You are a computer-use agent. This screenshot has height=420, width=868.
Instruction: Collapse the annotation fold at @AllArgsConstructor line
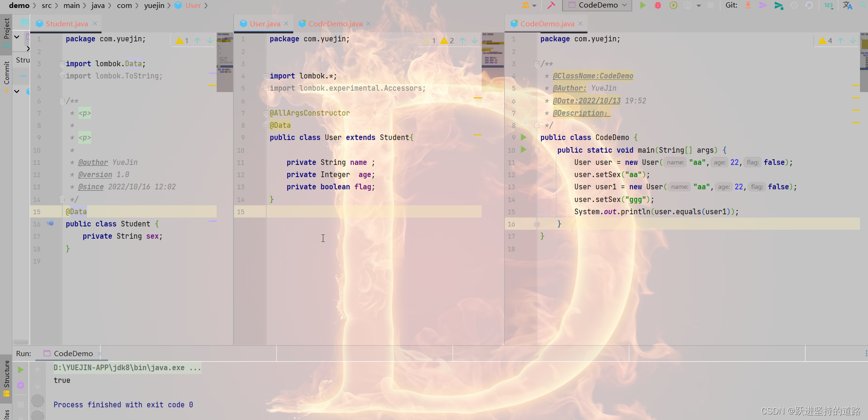[266, 113]
